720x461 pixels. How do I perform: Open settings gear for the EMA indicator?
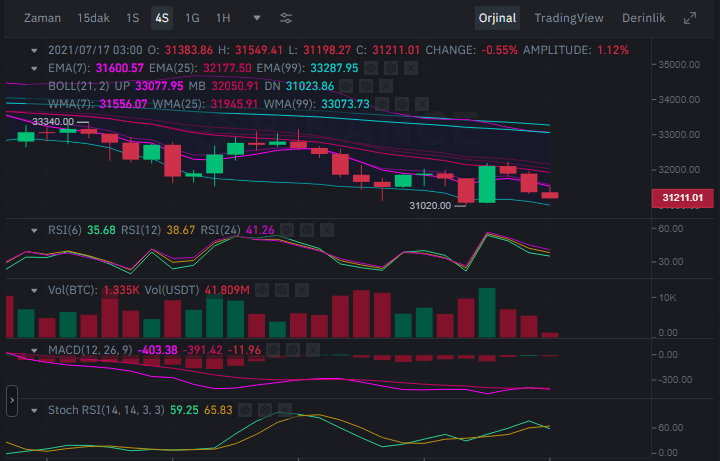coord(391,68)
